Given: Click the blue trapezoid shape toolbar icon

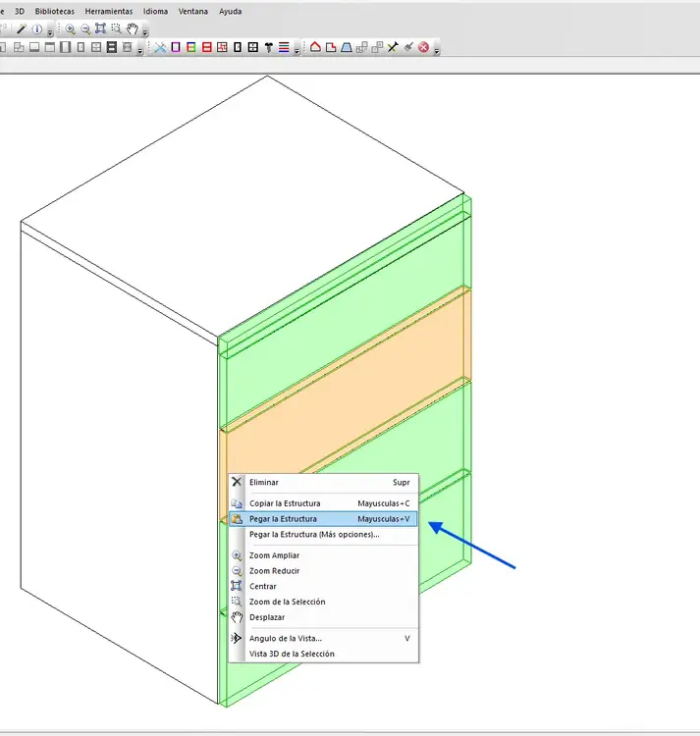Looking at the screenshot, I should (x=346, y=47).
